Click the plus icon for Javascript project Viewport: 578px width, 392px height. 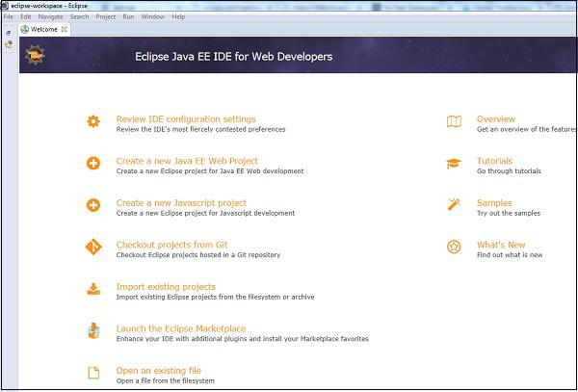click(93, 205)
